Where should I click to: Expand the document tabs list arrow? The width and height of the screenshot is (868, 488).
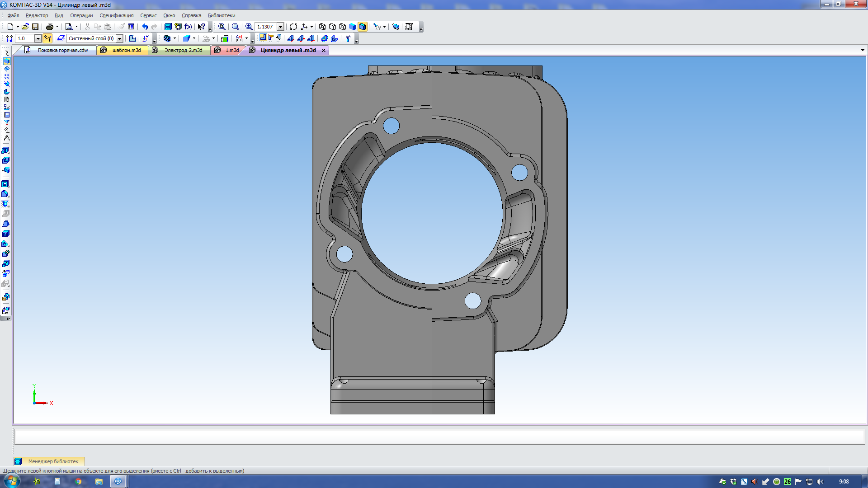[862, 50]
